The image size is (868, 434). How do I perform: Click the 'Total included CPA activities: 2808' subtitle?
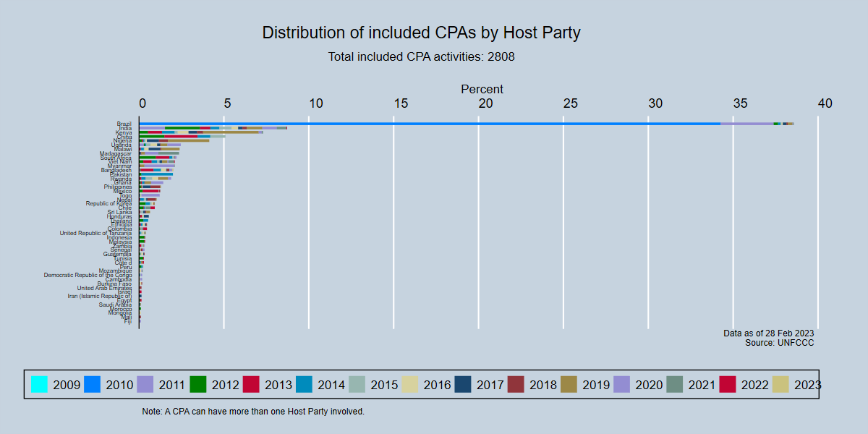(x=421, y=56)
